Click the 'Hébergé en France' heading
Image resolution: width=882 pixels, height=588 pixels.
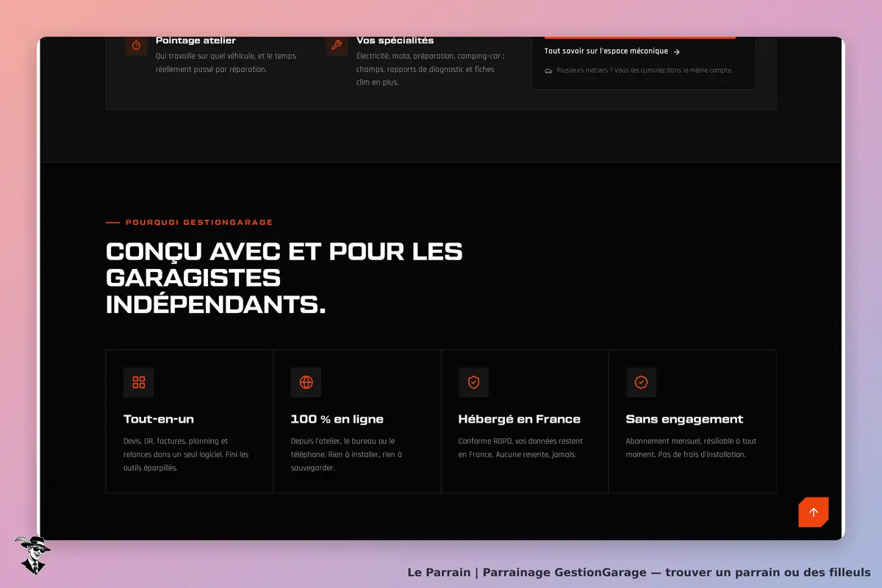coord(519,419)
